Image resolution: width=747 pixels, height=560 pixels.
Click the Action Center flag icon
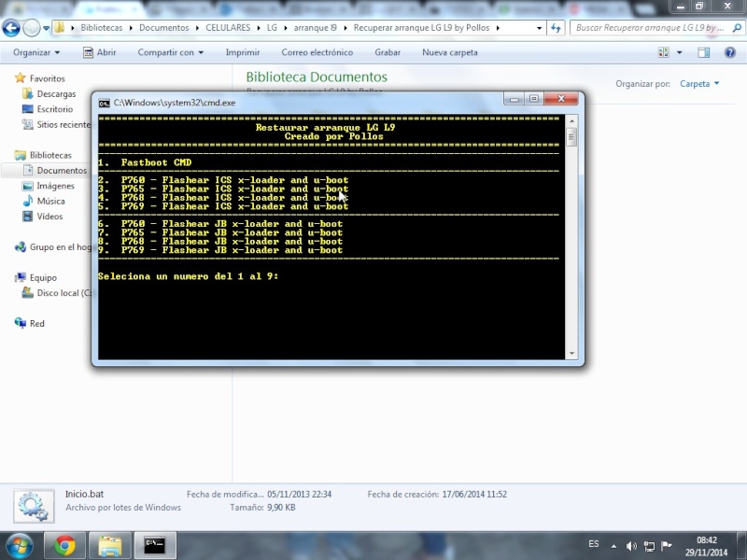(x=666, y=546)
